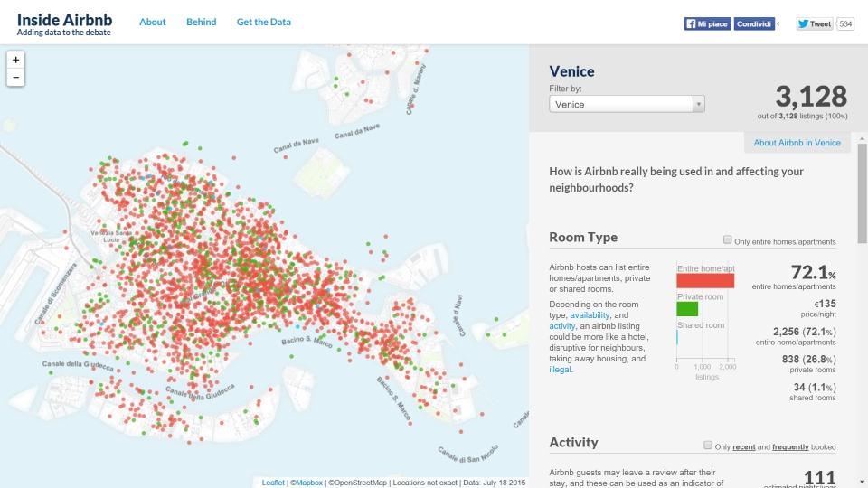868x488 pixels.
Task: Zoom in on the map
Action: pos(15,60)
